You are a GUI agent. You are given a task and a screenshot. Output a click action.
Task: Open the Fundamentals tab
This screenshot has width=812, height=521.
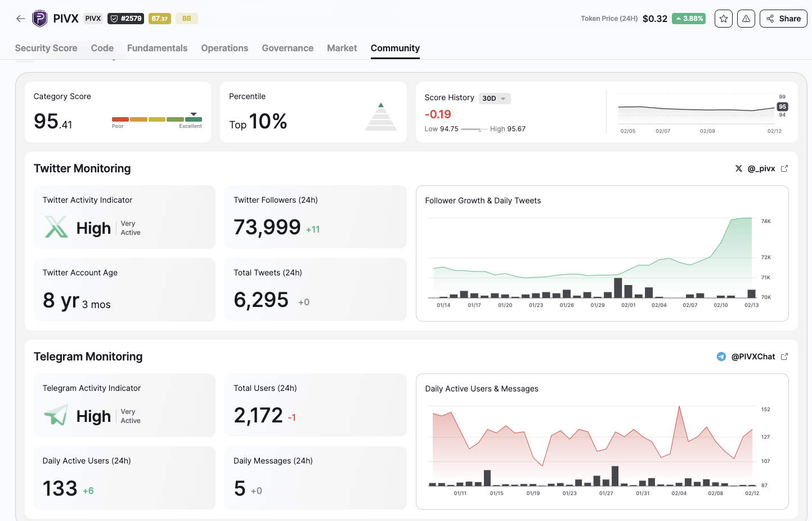[x=157, y=48]
